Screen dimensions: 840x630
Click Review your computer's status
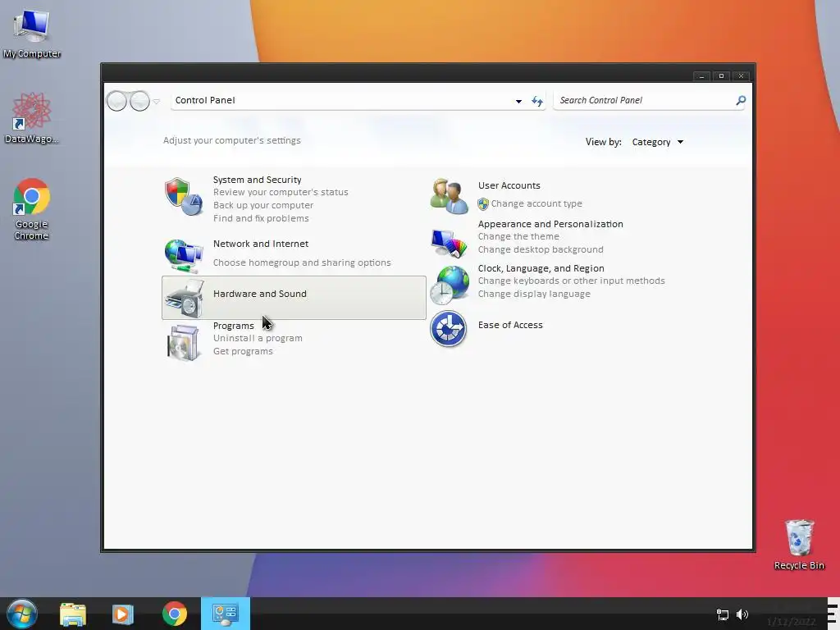click(x=281, y=192)
